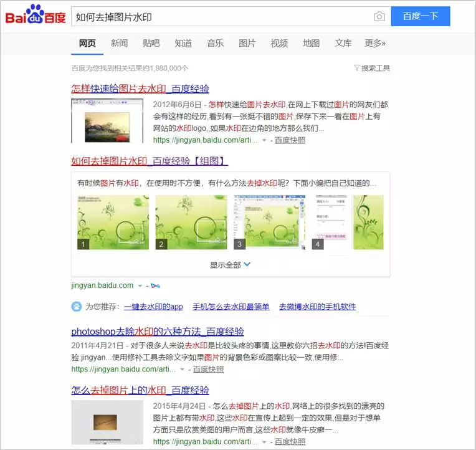Open image thumbnail numbered 1
This screenshot has height=450, width=476.
[x=113, y=223]
